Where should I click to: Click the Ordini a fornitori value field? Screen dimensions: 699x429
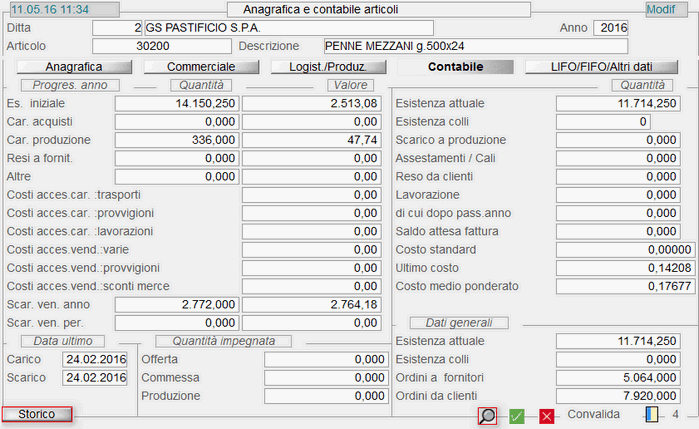coord(625,377)
